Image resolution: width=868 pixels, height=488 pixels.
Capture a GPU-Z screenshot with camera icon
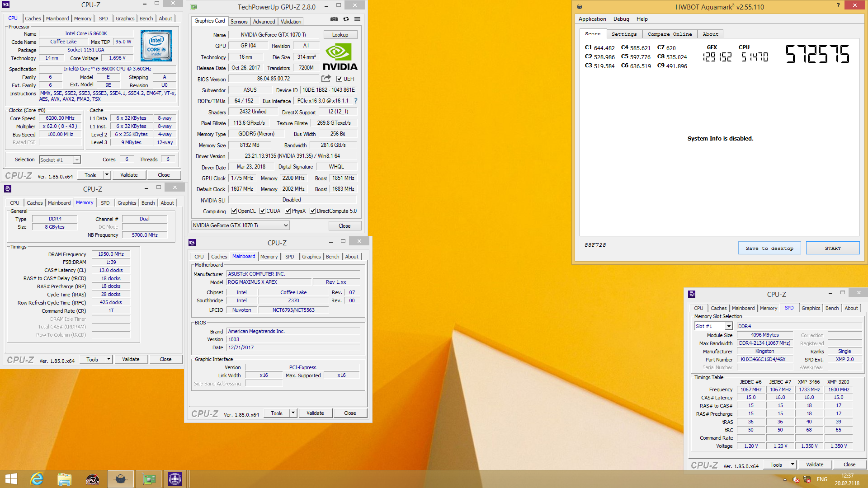pyautogui.click(x=334, y=19)
